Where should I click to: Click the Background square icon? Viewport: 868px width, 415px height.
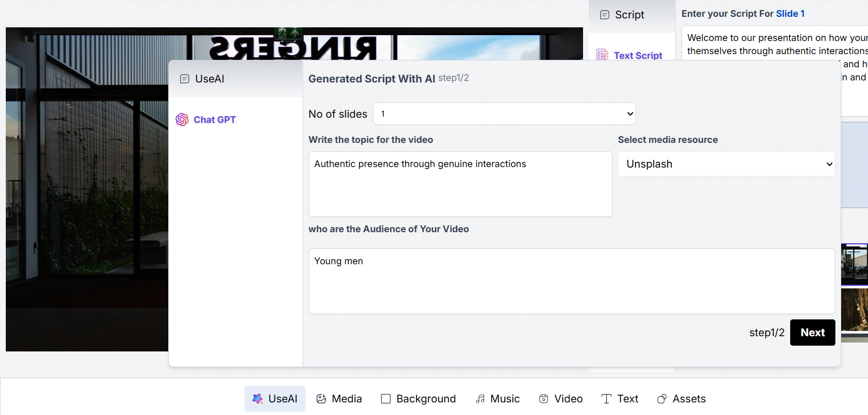(386, 399)
